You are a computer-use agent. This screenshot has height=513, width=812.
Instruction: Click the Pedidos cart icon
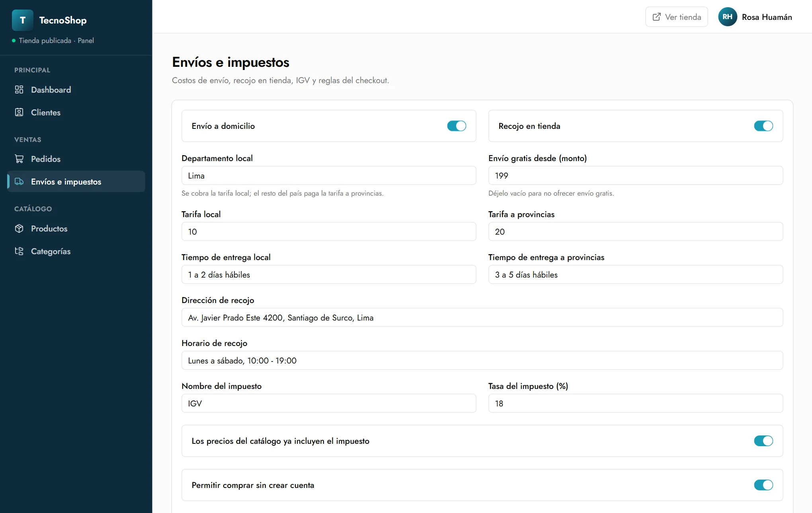pos(19,159)
